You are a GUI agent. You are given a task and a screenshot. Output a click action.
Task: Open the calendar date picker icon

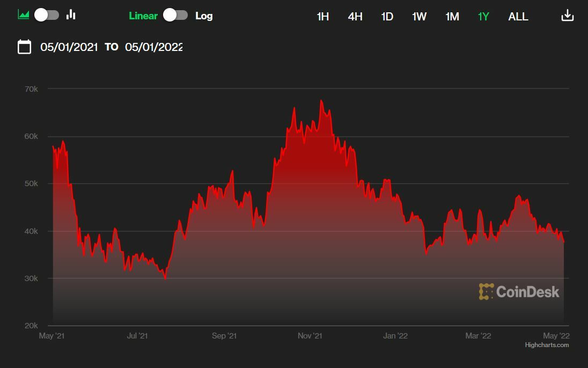24,47
